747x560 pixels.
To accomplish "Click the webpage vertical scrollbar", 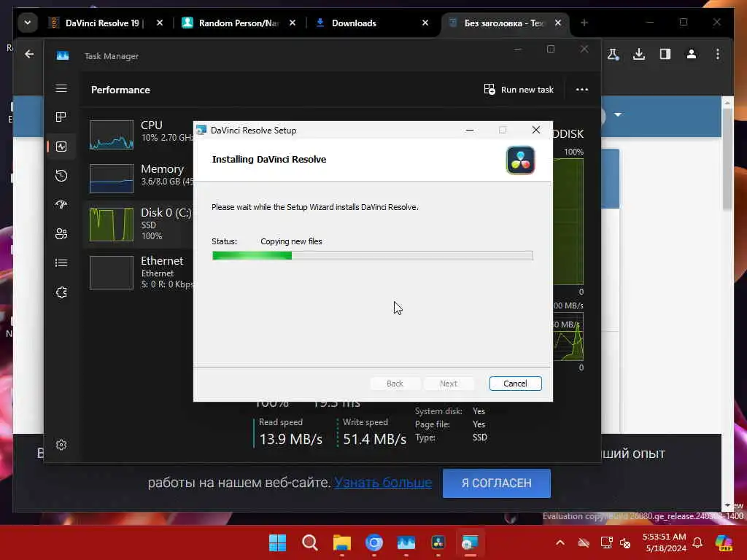I will tap(727, 160).
